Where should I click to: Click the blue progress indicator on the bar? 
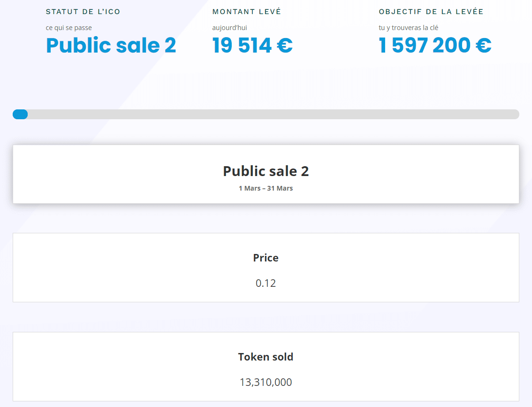[x=20, y=114]
